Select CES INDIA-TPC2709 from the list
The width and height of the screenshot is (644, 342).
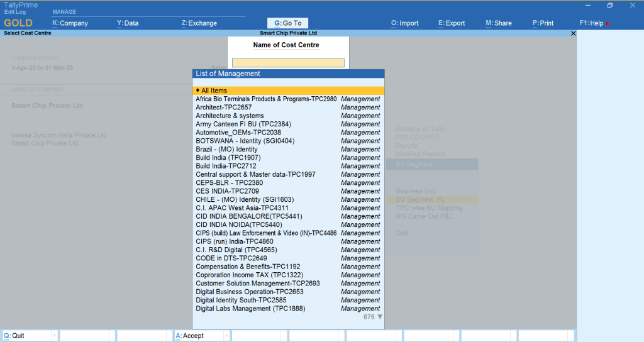[227, 191]
